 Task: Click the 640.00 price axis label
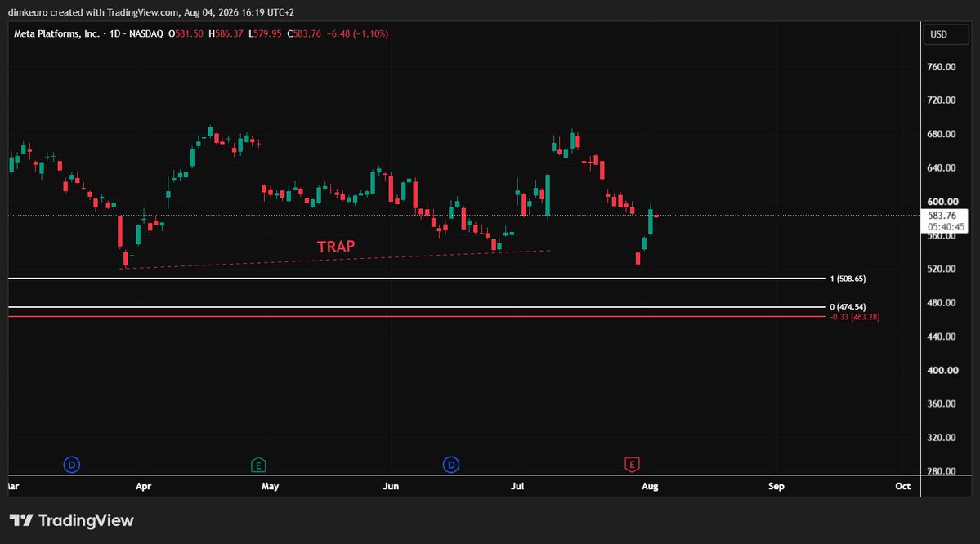[x=942, y=168]
